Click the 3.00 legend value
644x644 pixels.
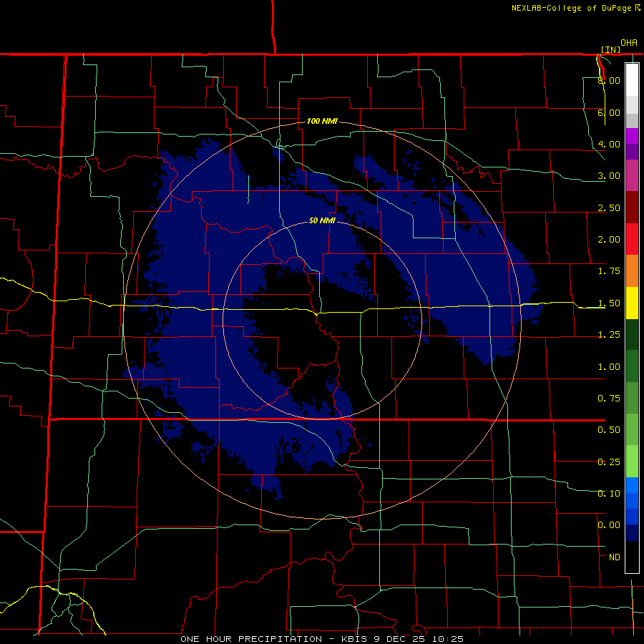[x=609, y=176]
